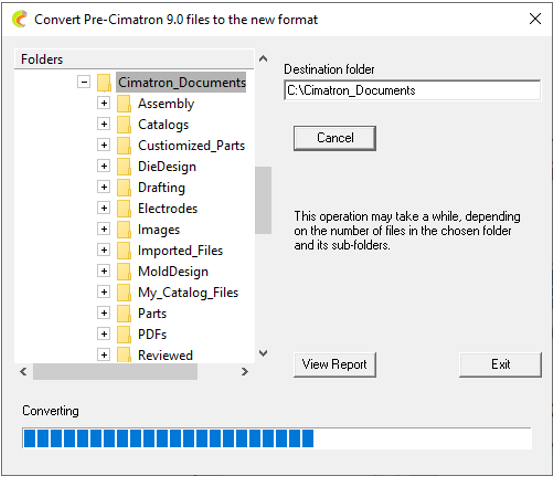554x478 pixels.
Task: Select the Custiomized_Parts folder label
Action: click(191, 145)
